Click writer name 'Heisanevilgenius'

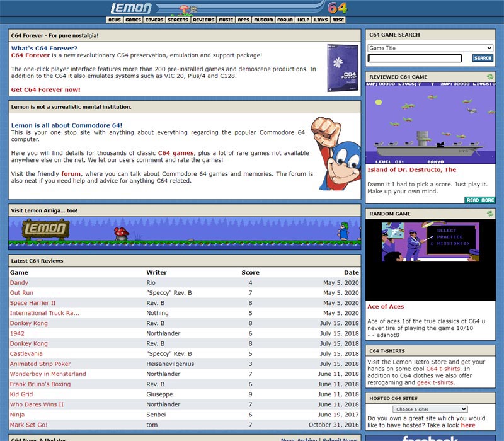(x=170, y=364)
